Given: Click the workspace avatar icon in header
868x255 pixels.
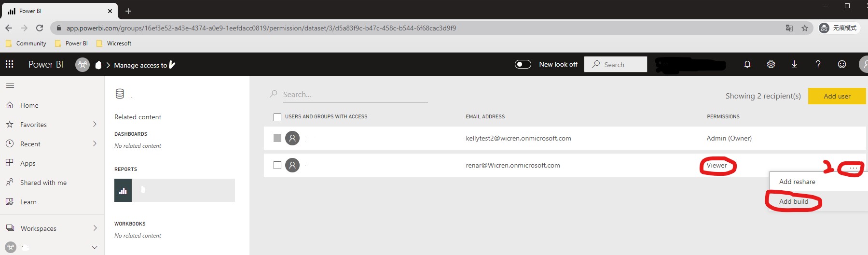Looking at the screenshot, I should (x=83, y=65).
